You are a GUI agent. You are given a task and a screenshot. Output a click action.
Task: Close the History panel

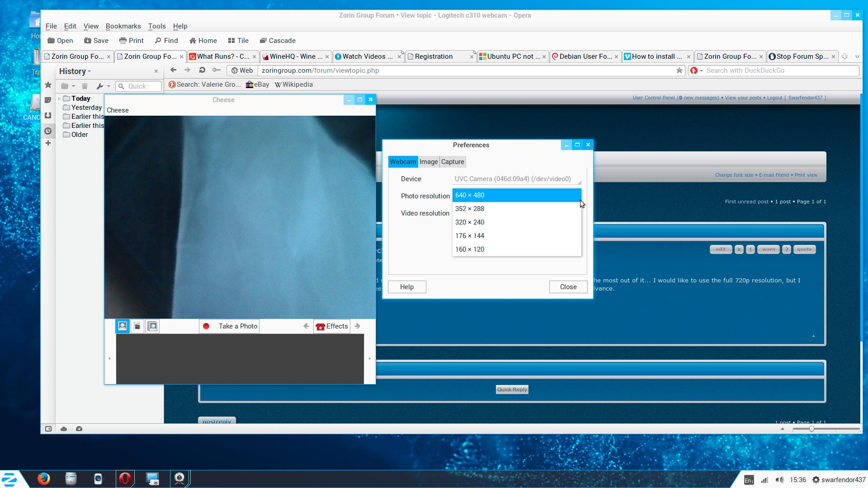point(156,71)
